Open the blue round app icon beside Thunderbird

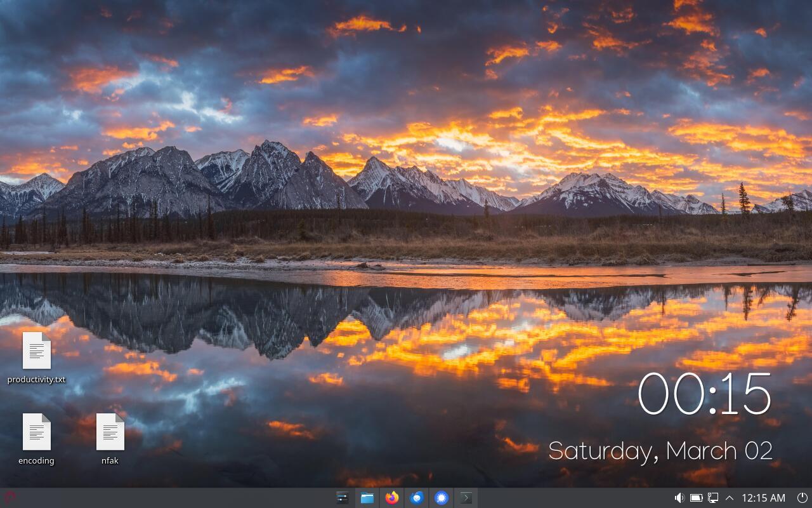point(442,498)
